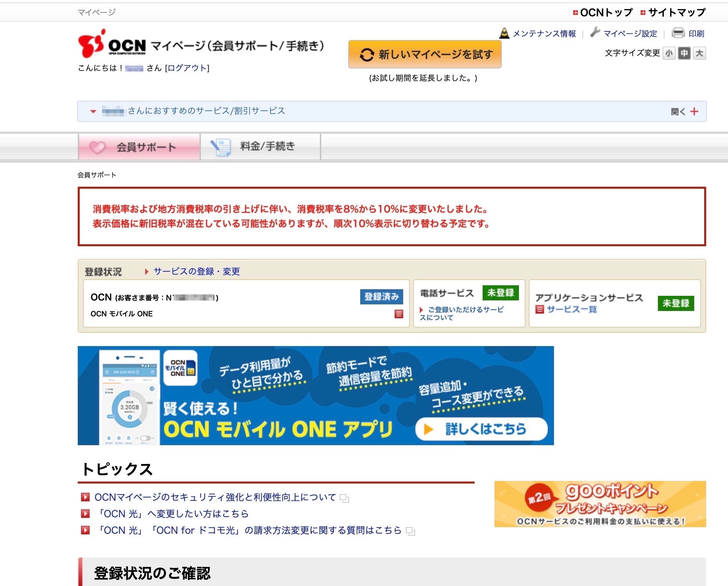Image resolution: width=728 pixels, height=586 pixels.
Task: Click arrow icon beside OCN 光へ変更 topic
Action: pos(85,514)
